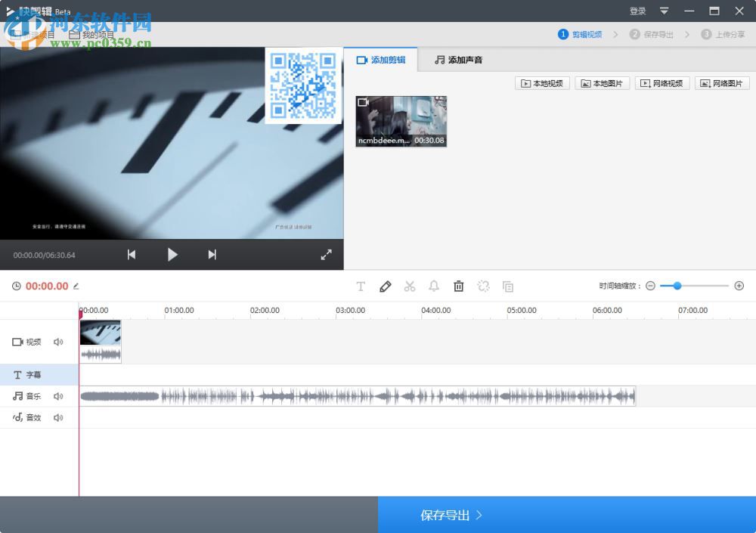Click the copy clip icon
Viewport: 756px width, 533px height.
508,287
